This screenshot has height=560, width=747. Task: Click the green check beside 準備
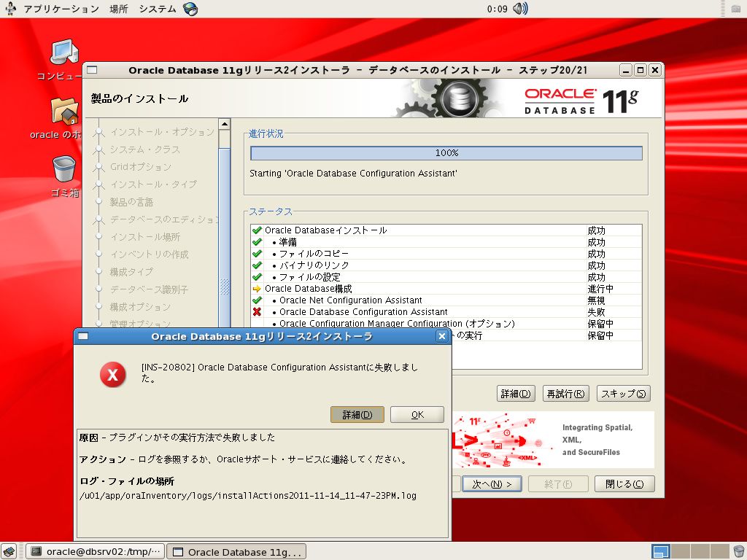coord(258,242)
